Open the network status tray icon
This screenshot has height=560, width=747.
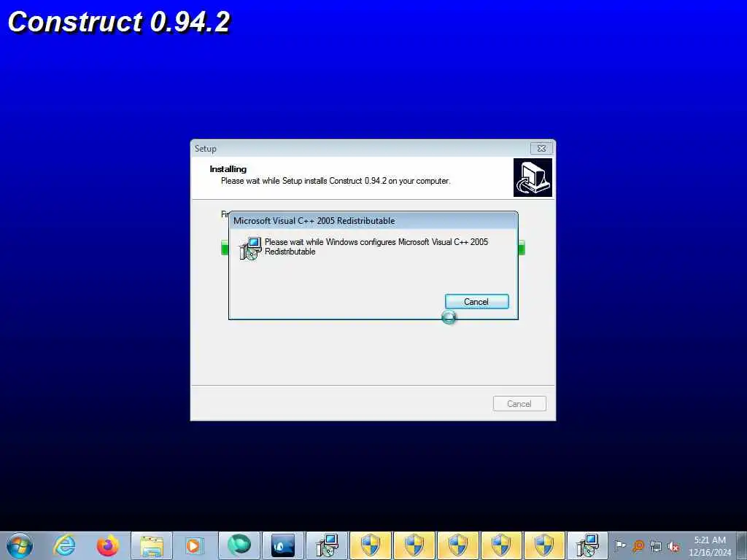coord(656,546)
